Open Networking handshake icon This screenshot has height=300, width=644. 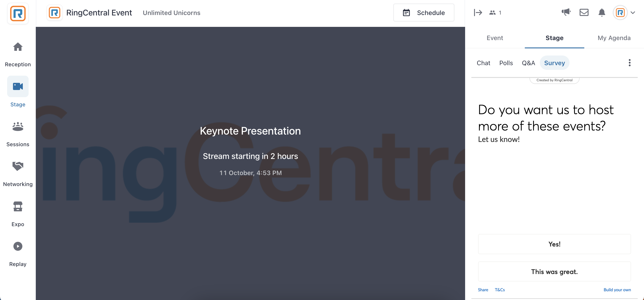18,166
